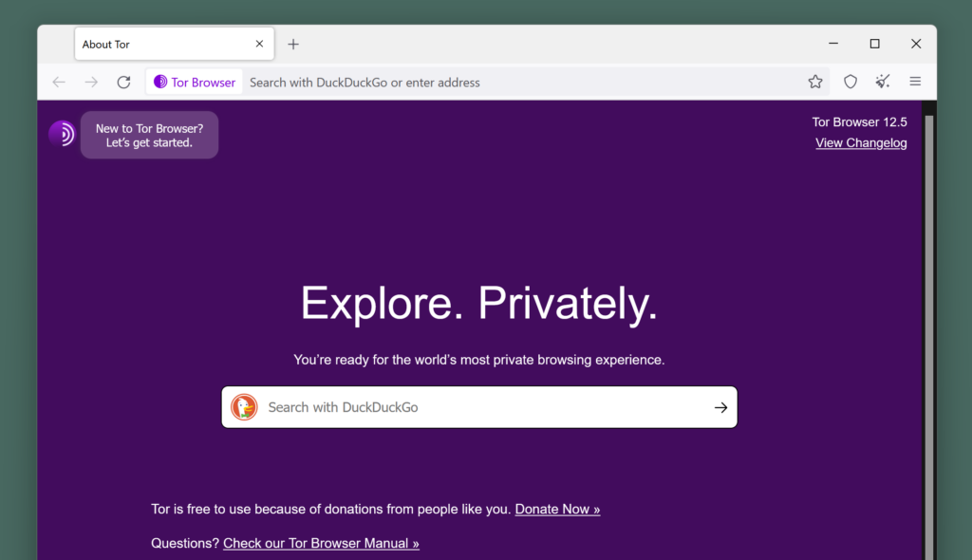Click inside the DuckDuckGo search field
Viewport: 972px width, 560px height.
[x=427, y=406]
